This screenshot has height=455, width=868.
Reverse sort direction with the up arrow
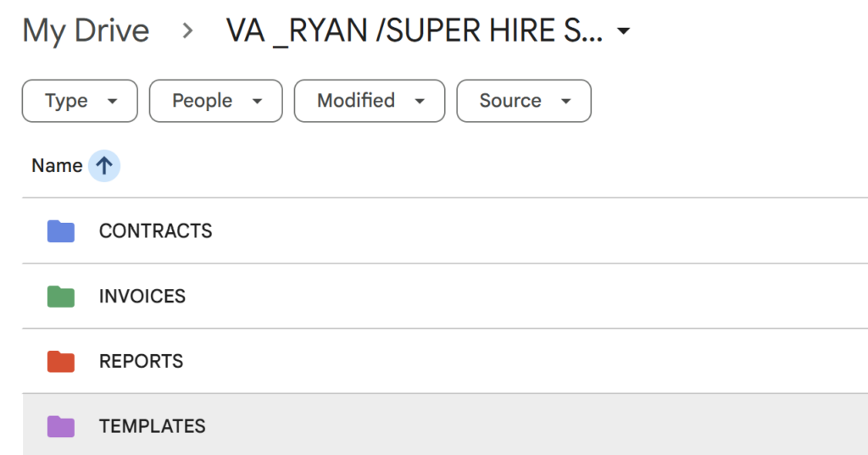pyautogui.click(x=104, y=165)
